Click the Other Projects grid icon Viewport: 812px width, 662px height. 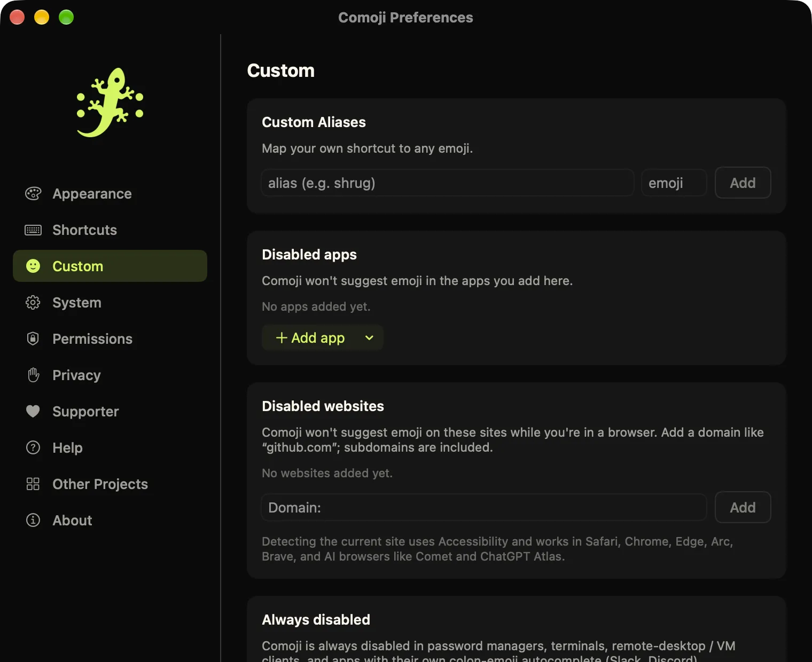pos(33,484)
